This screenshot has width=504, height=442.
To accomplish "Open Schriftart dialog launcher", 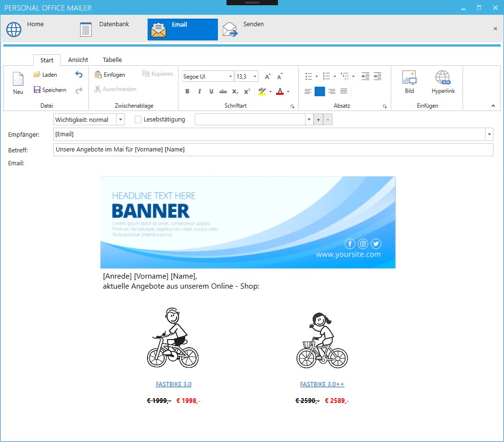I will 292,107.
